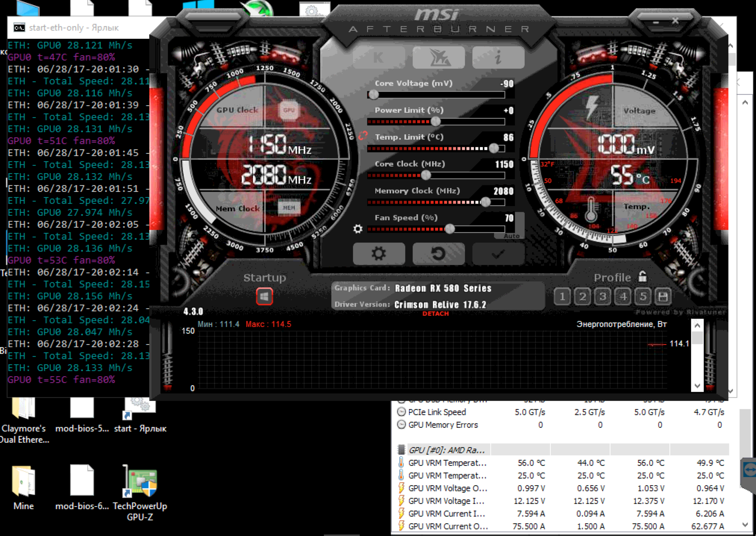Click the Fan Speed slider handle

tap(450, 229)
